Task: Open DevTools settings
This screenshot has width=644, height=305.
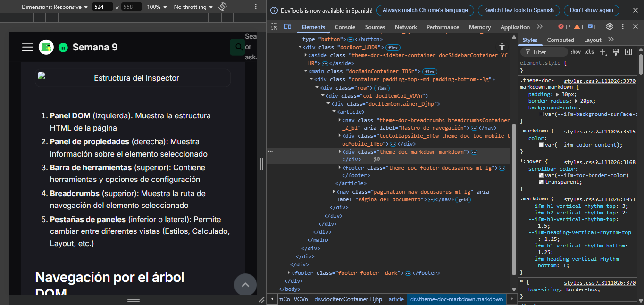Action: 610,27
